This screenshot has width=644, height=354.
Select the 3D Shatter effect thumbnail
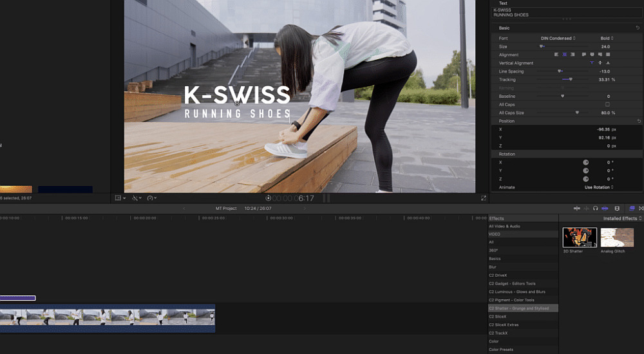coord(580,238)
